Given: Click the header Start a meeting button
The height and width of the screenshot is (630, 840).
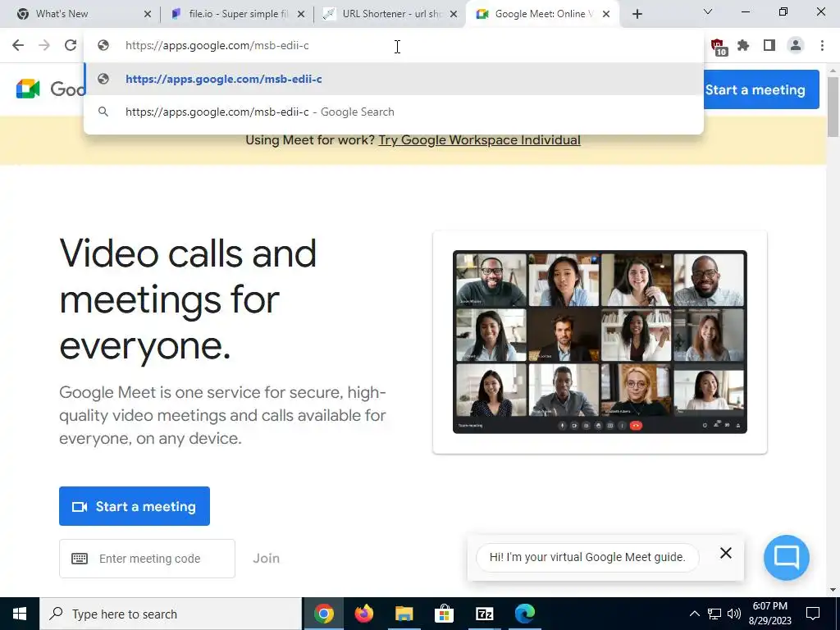Looking at the screenshot, I should coord(761,89).
